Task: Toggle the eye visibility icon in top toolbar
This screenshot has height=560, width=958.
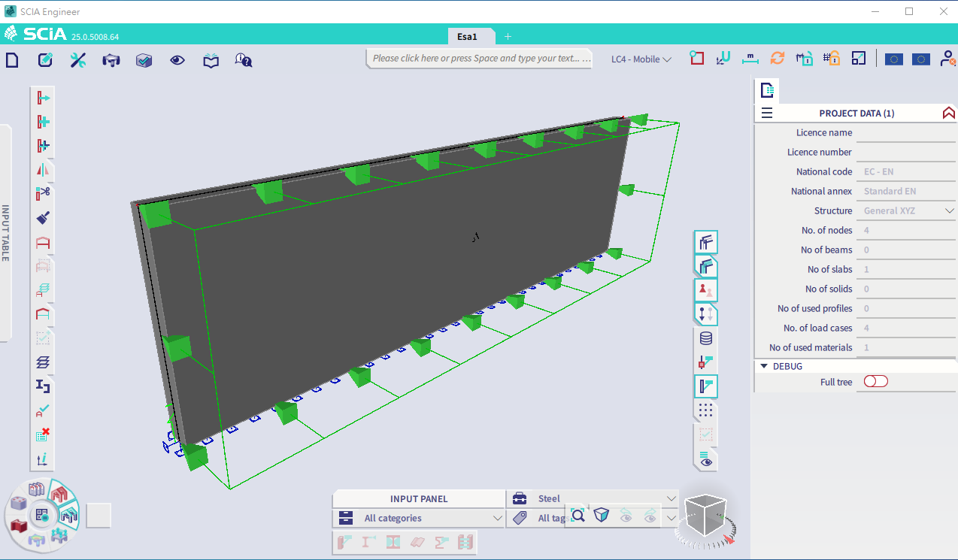Action: tap(177, 60)
